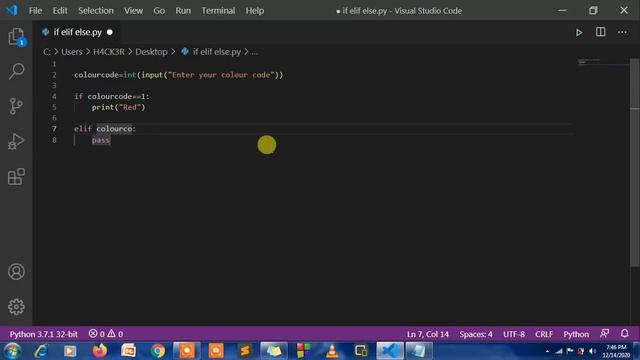Click the pass keyword on line 8
Viewport: 640px width, 360px height.
pyautogui.click(x=101, y=140)
